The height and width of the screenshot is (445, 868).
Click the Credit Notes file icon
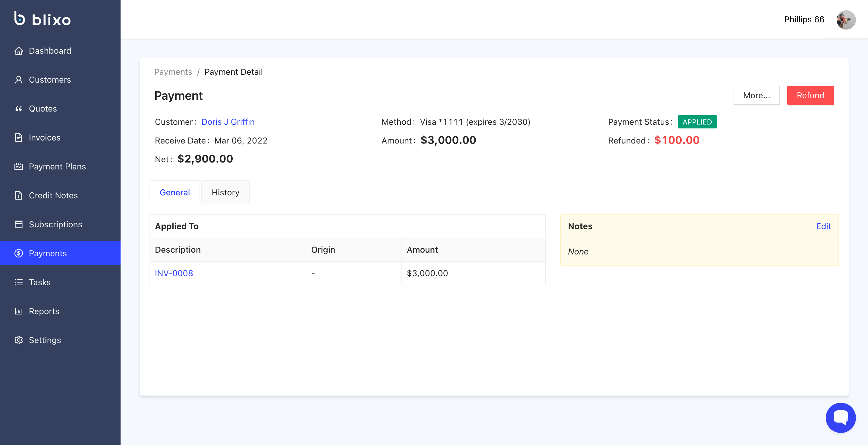click(x=18, y=196)
